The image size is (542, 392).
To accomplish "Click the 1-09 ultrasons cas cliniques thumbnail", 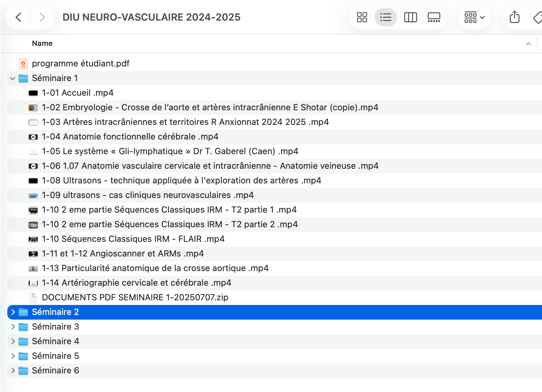I will click(x=33, y=195).
